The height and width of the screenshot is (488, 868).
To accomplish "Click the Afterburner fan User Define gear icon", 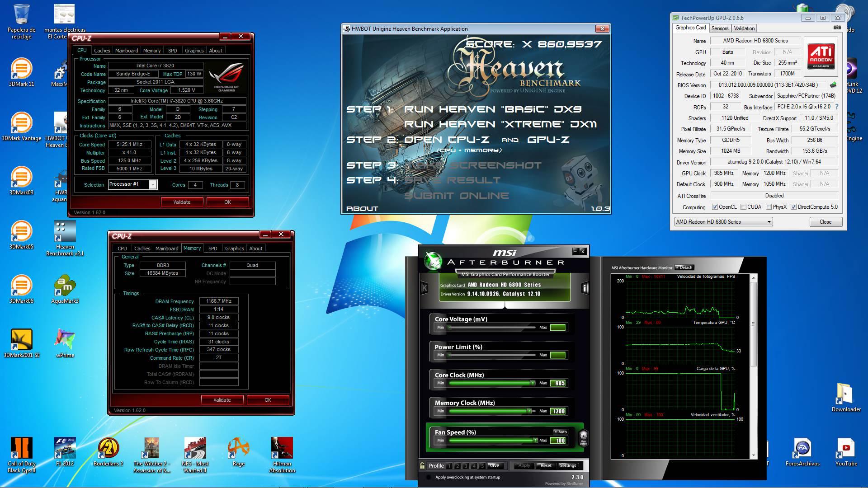I will click(583, 437).
